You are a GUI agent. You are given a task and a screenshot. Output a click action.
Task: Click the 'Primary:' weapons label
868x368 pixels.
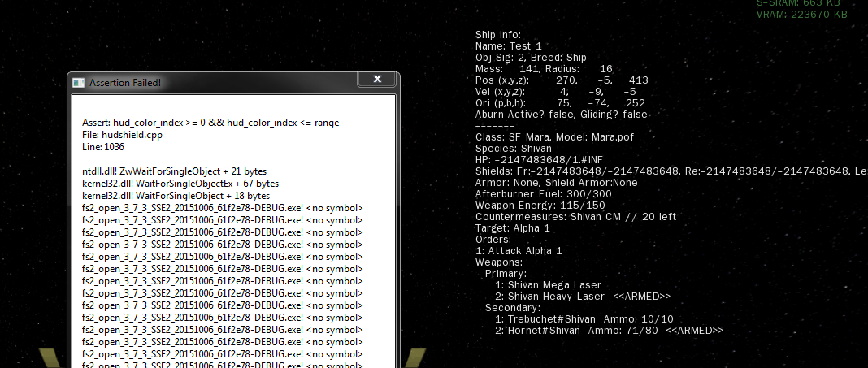click(506, 274)
